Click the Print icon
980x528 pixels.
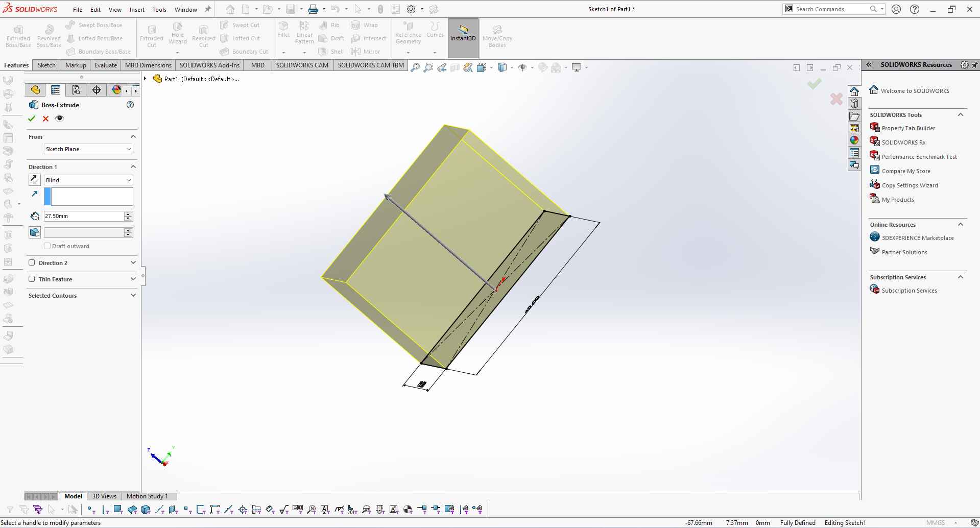(x=313, y=9)
